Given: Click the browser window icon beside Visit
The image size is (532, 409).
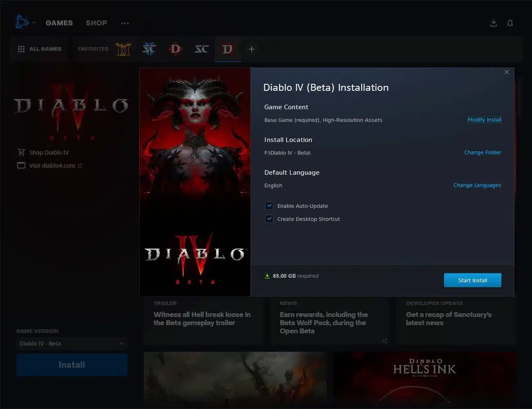Looking at the screenshot, I should coord(21,166).
